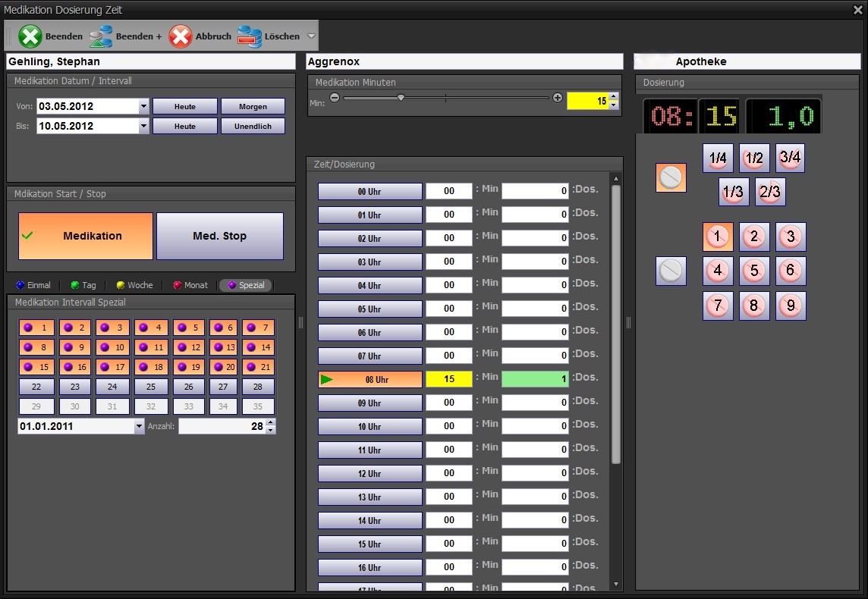
Task: Choose the 2/3 pill dosage icon
Action: point(770,192)
